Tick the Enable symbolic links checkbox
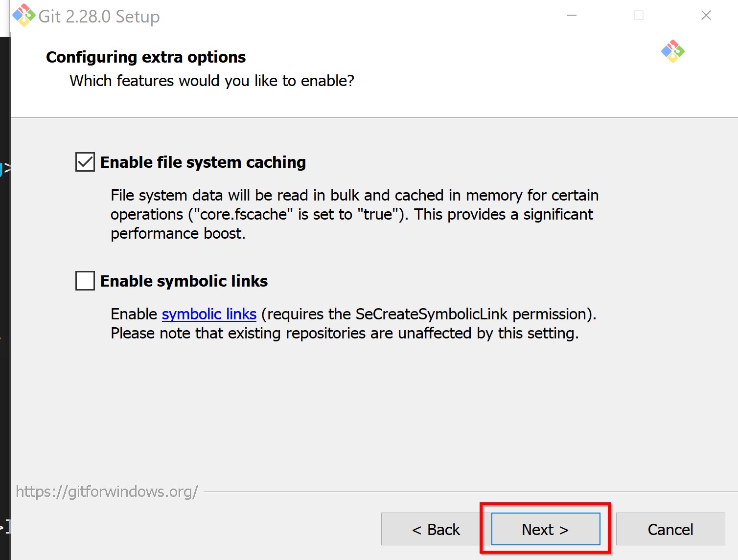Viewport: 738px width, 560px height. coord(85,281)
